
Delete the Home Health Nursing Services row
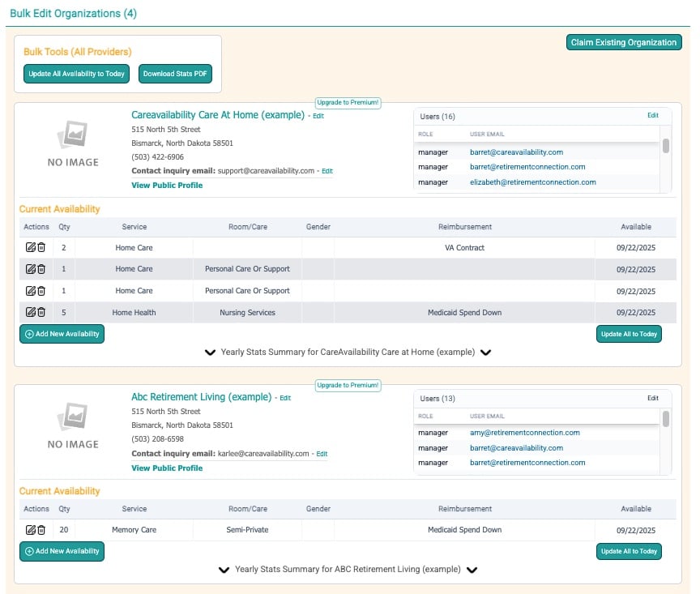41,312
